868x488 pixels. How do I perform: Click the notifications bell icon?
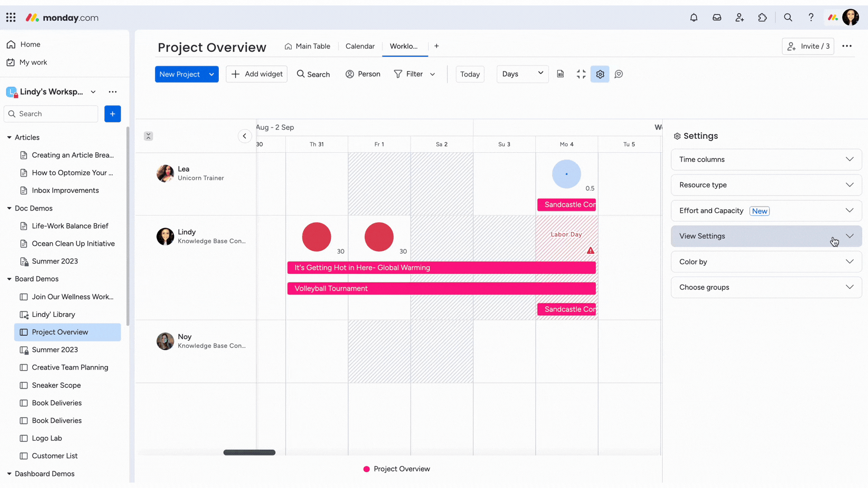(694, 17)
